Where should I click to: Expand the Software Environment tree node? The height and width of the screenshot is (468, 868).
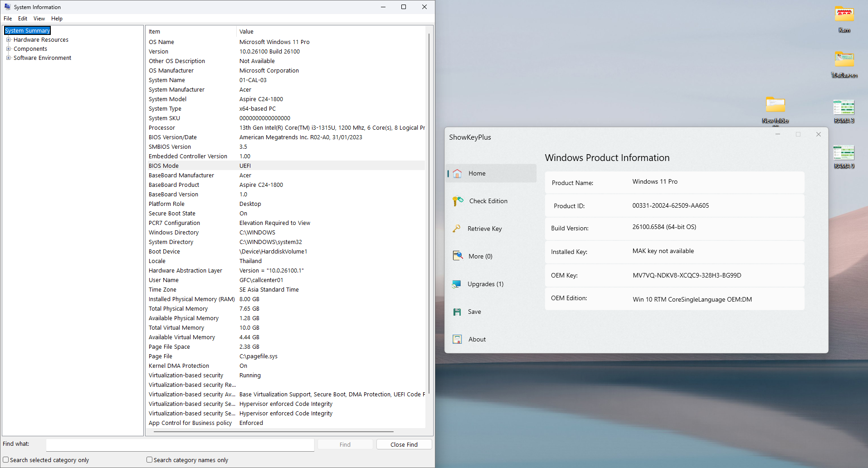pos(8,58)
